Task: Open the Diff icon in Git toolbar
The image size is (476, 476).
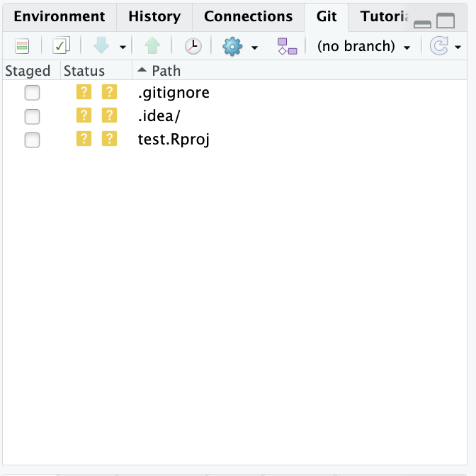Action: click(x=22, y=46)
